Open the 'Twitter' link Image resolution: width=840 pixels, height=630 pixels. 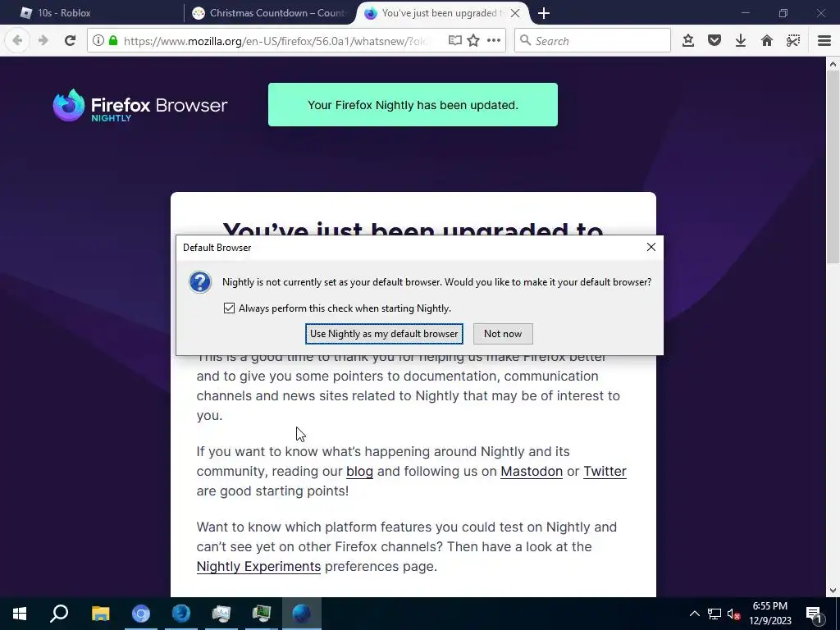point(605,472)
